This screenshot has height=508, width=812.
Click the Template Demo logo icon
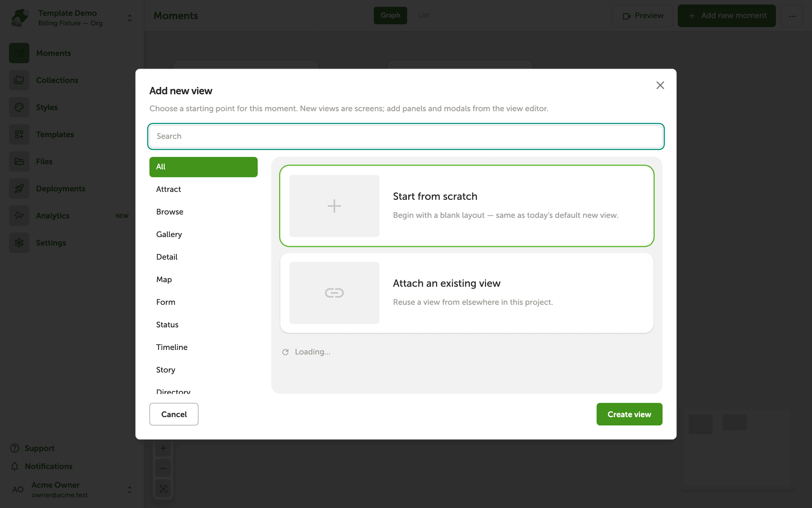(x=19, y=17)
